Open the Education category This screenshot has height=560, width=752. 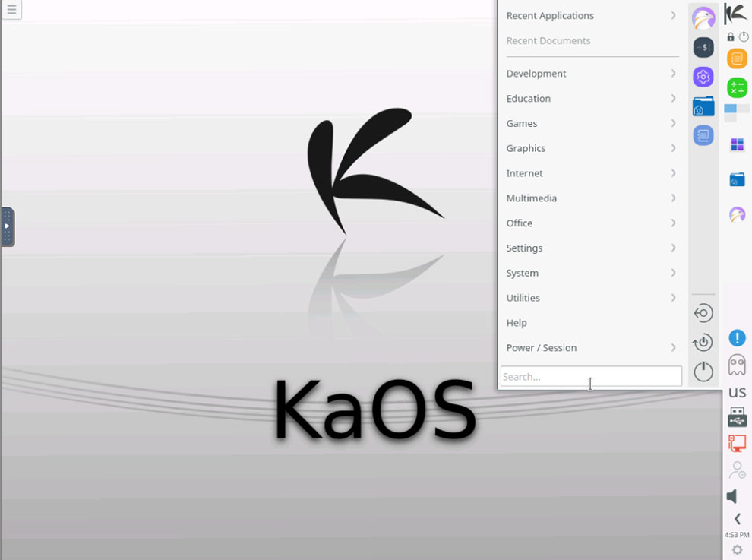tap(592, 98)
